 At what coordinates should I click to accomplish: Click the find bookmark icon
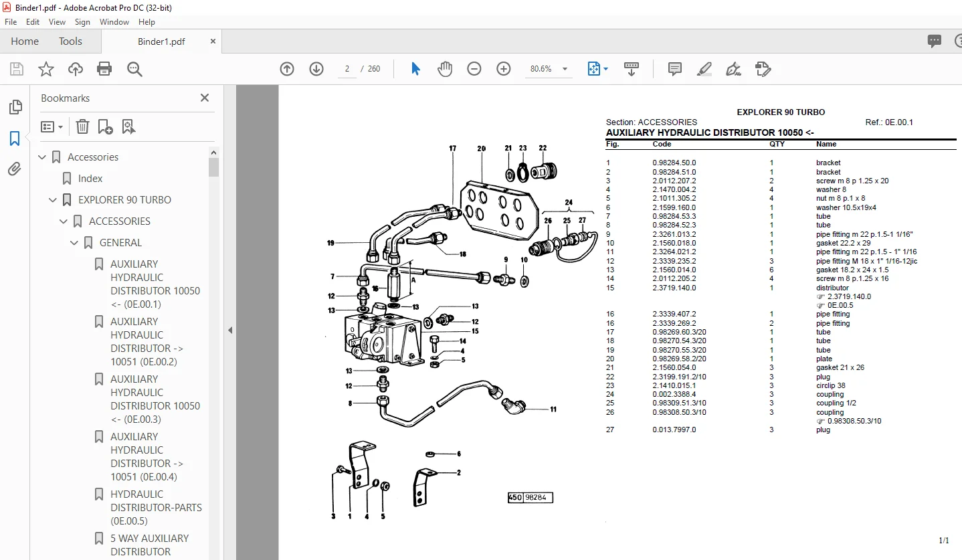tap(128, 126)
